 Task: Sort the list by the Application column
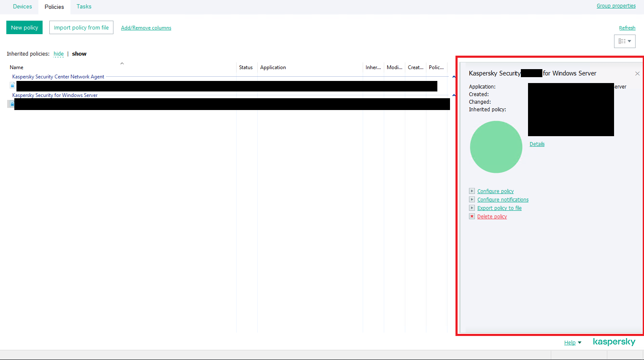[x=310, y=67]
